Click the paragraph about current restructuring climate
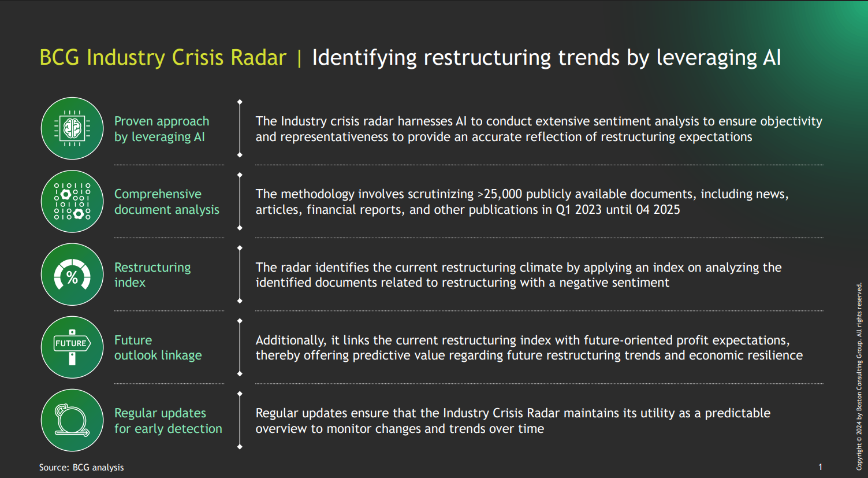The width and height of the screenshot is (868, 478). pos(519,275)
